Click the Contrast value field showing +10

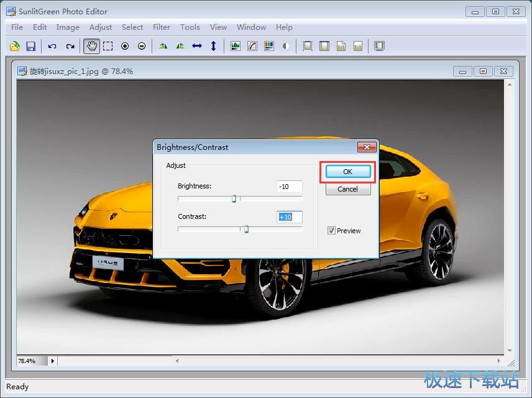pos(290,217)
